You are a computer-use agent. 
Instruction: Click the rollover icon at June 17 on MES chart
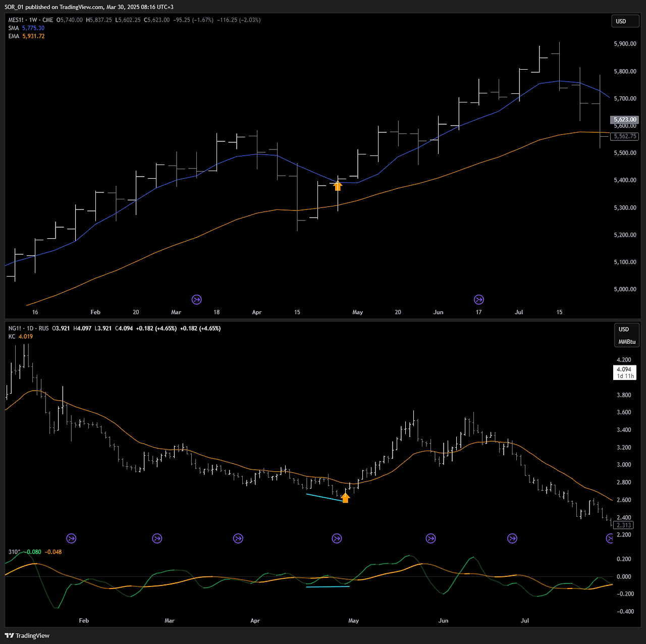tap(479, 300)
